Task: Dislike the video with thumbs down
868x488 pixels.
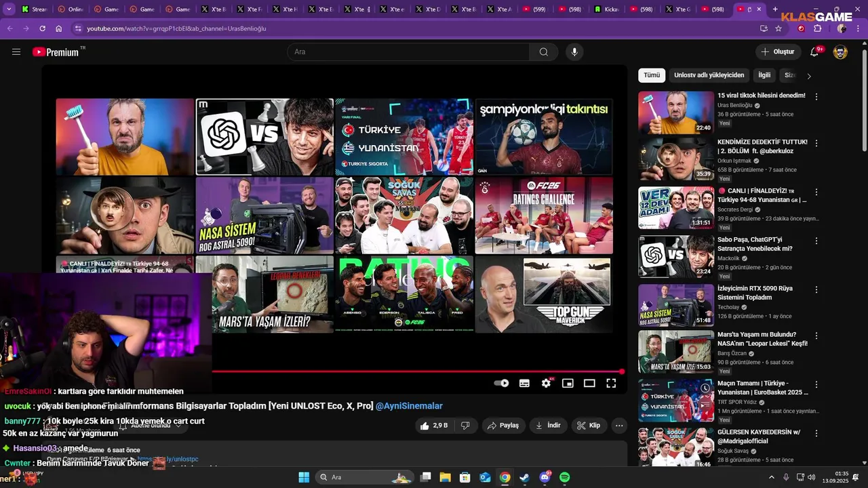Action: pos(465,426)
